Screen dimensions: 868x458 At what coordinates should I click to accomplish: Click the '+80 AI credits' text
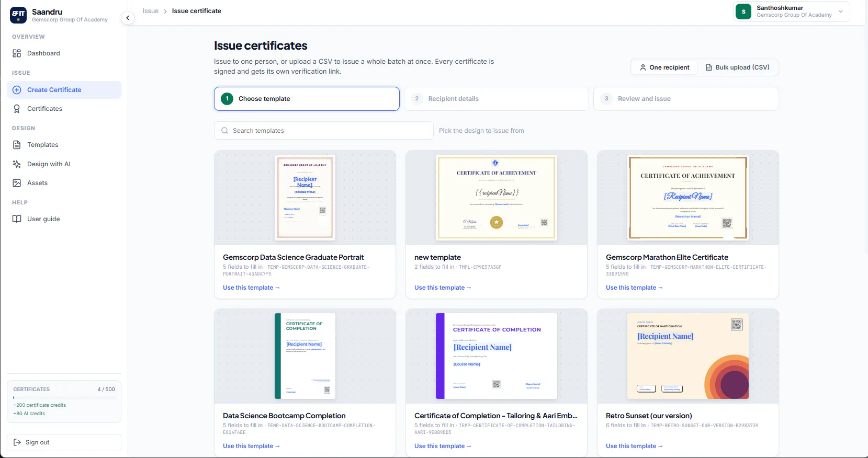tap(29, 414)
